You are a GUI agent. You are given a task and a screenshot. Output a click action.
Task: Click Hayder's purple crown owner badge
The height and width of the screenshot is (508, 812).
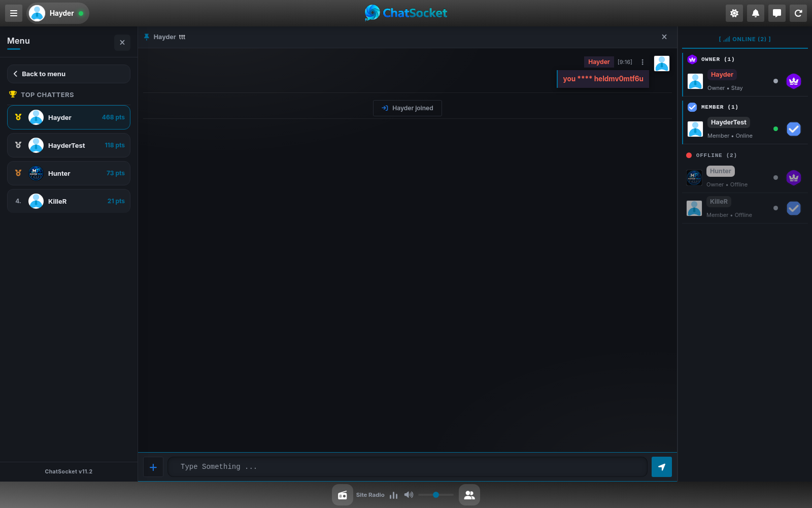pos(794,81)
